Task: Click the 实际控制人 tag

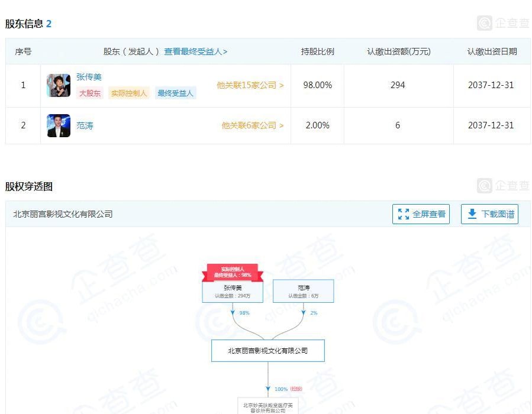Action: pos(129,93)
